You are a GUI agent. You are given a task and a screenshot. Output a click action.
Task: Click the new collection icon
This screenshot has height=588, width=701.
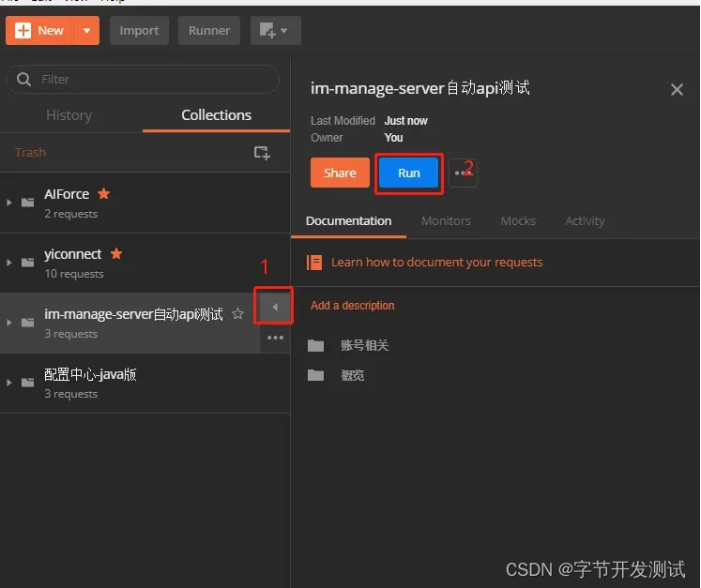262,153
